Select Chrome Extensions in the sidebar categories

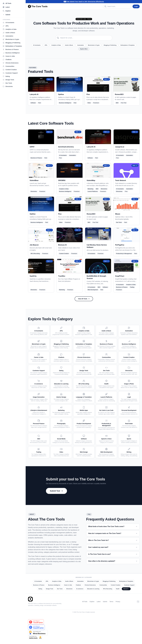pos(12,63)
